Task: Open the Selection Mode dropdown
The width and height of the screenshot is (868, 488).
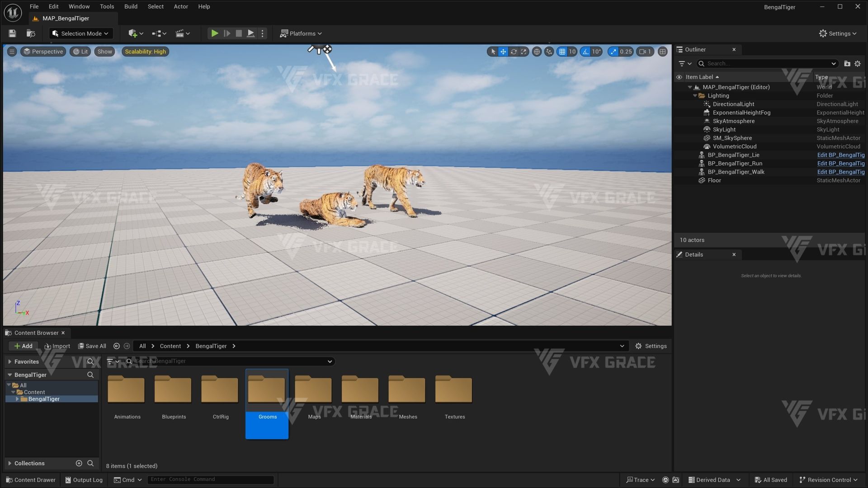Action: coord(80,33)
